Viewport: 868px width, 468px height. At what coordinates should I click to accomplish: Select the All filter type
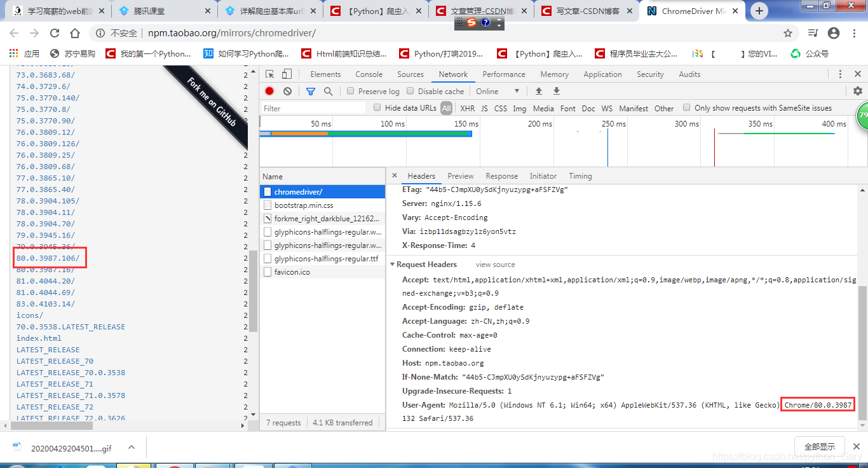(x=447, y=109)
